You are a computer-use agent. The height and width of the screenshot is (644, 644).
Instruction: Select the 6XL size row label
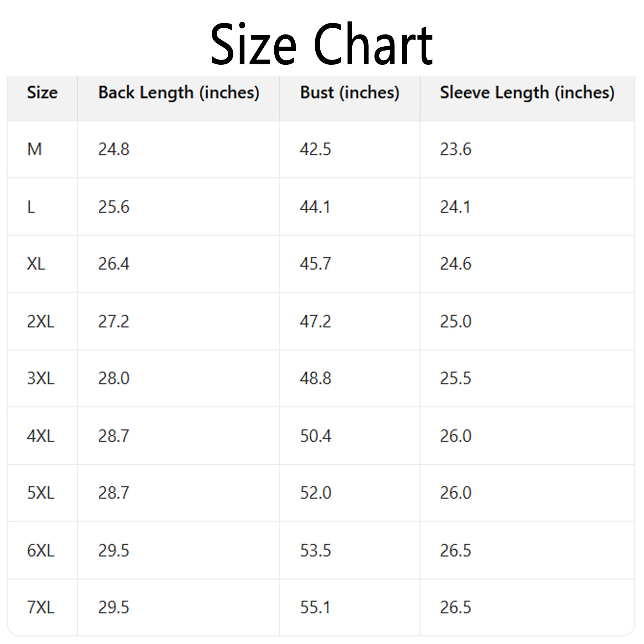point(40,550)
